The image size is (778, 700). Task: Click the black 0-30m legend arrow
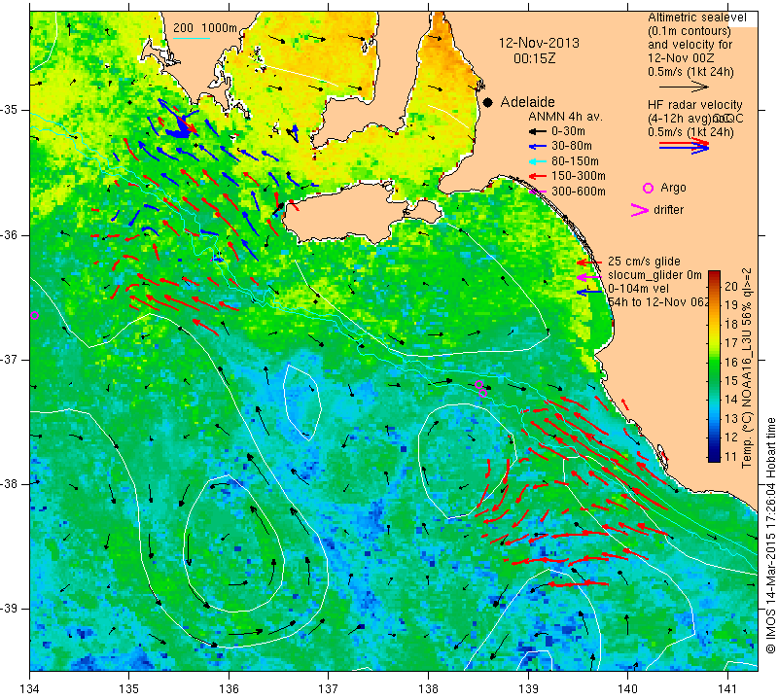(538, 131)
